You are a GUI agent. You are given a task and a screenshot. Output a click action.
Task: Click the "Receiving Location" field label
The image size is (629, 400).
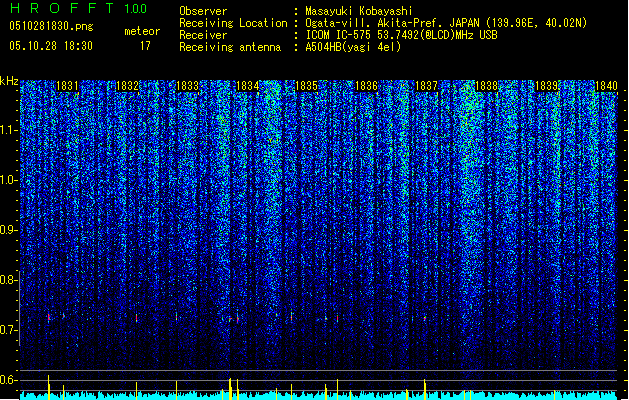233,23
